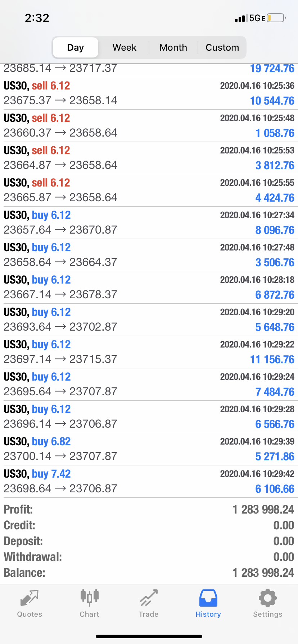This screenshot has height=644, width=298.
Task: Open the Trade arrow icon
Action: click(x=149, y=598)
